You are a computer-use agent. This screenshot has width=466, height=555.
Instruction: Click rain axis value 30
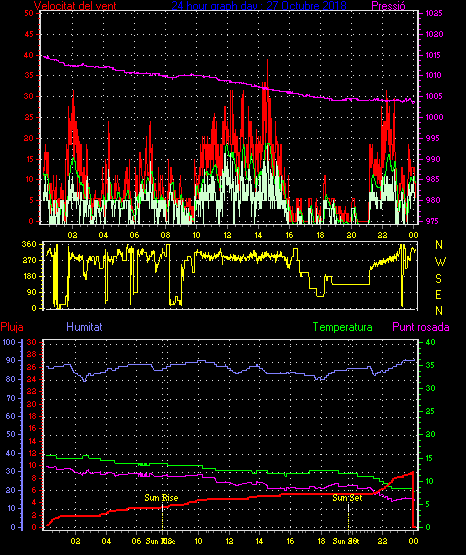pyautogui.click(x=32, y=342)
